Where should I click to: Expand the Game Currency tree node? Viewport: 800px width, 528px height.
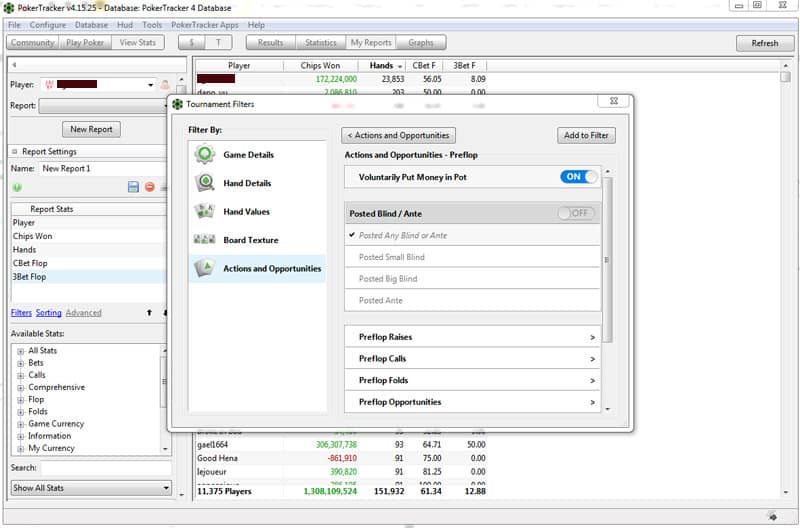(x=20, y=424)
